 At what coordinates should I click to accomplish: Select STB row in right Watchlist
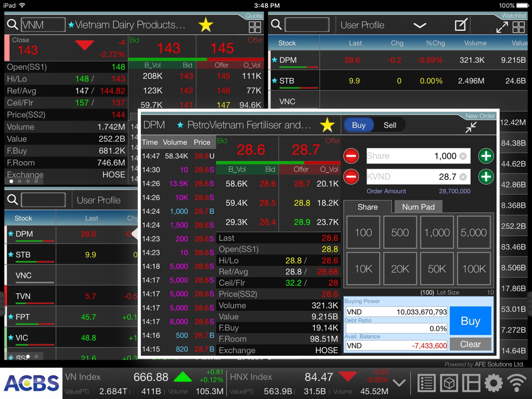coord(397,81)
